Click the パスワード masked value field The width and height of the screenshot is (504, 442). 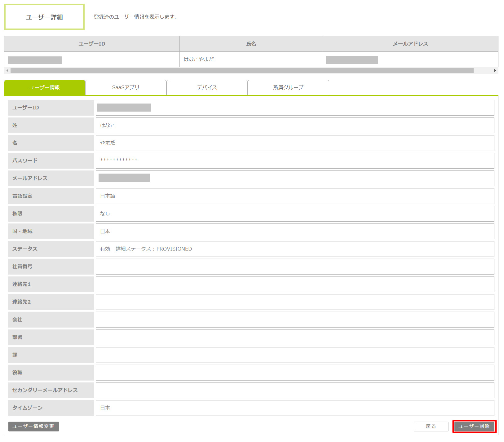pyautogui.click(x=295, y=161)
